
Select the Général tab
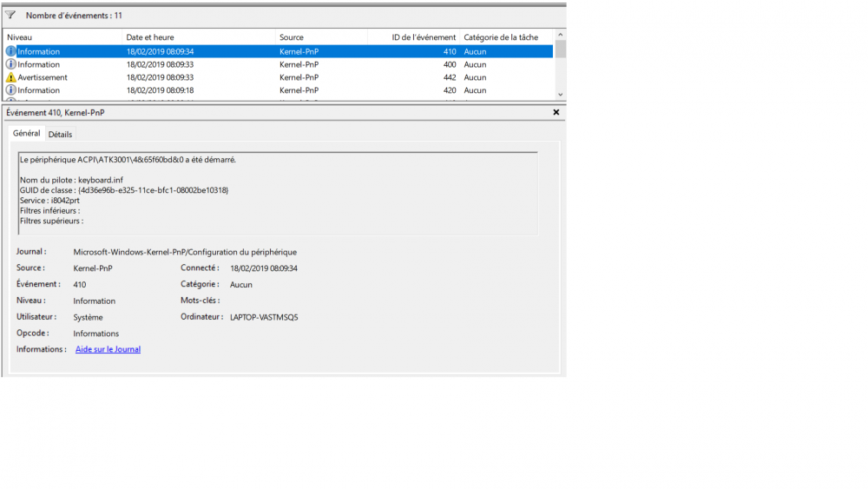click(x=26, y=134)
